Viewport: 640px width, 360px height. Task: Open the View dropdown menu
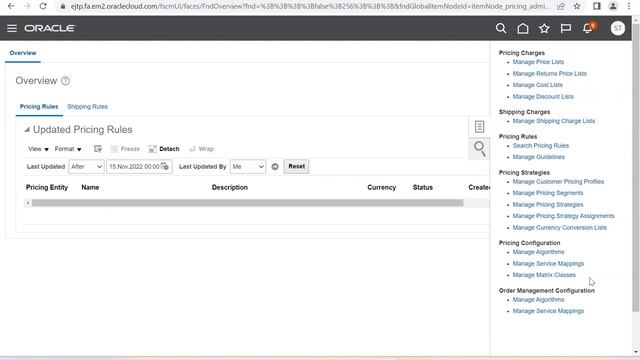pyautogui.click(x=38, y=149)
